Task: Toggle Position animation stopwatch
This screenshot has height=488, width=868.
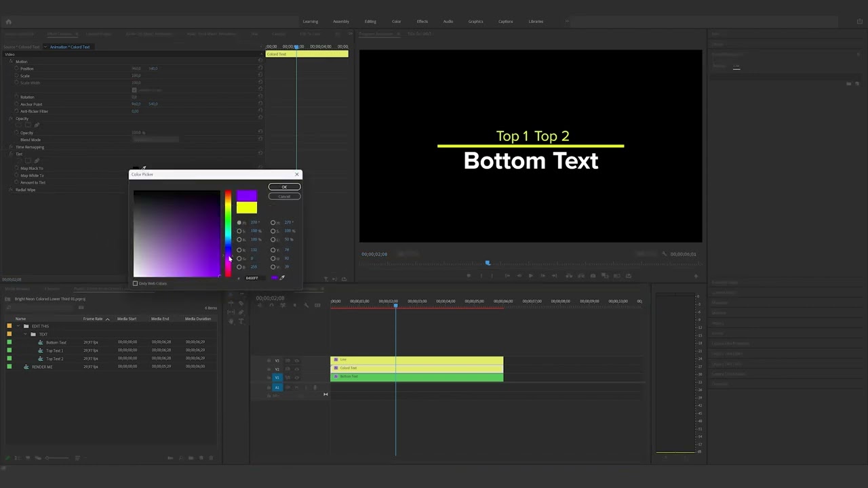Action: 17,68
